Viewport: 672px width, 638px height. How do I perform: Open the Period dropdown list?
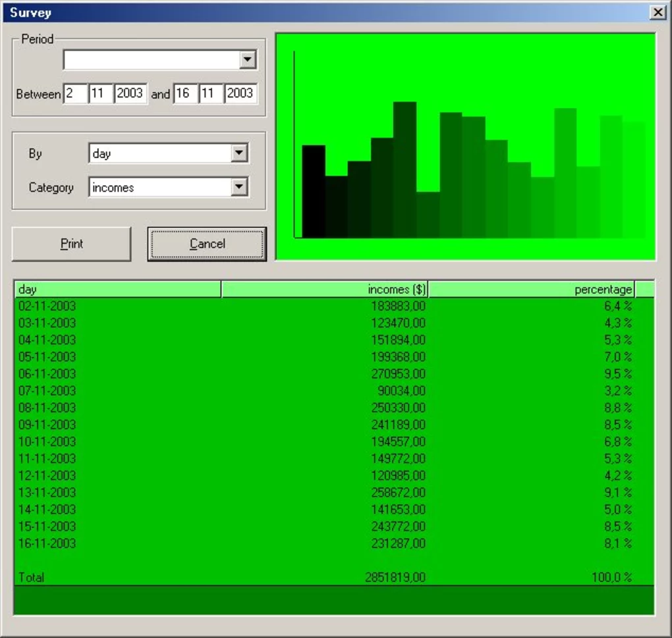pos(247,60)
